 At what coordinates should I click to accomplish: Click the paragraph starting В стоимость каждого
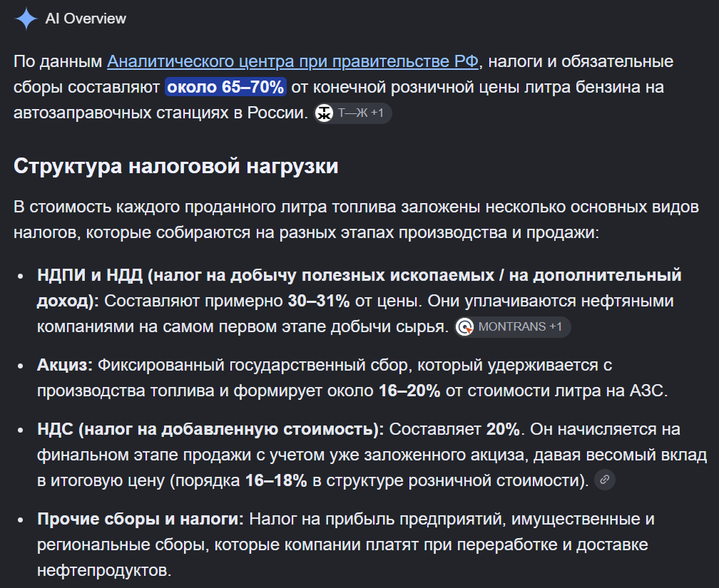[357, 220]
